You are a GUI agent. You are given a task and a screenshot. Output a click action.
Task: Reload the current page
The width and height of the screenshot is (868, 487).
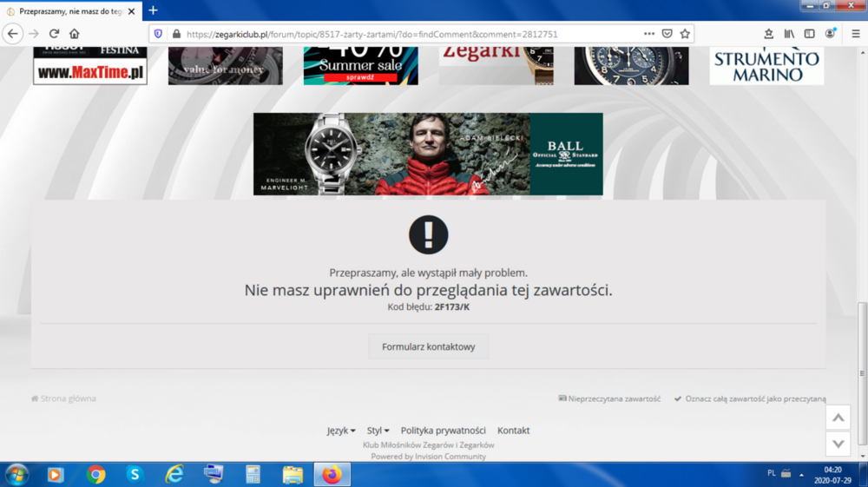(x=54, y=34)
